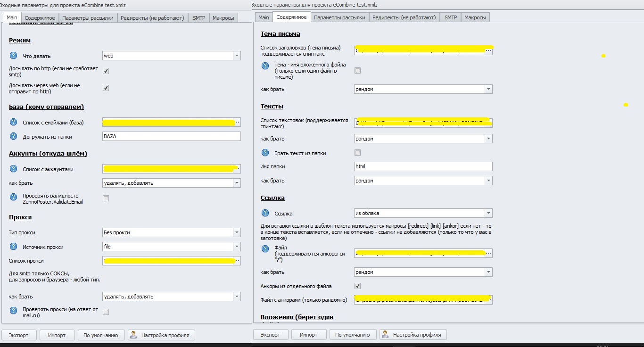Screen dimensions: 644x347
Task: Enable Проверять валидность ZennoPoster.ValidateEmail
Action: pos(106,198)
